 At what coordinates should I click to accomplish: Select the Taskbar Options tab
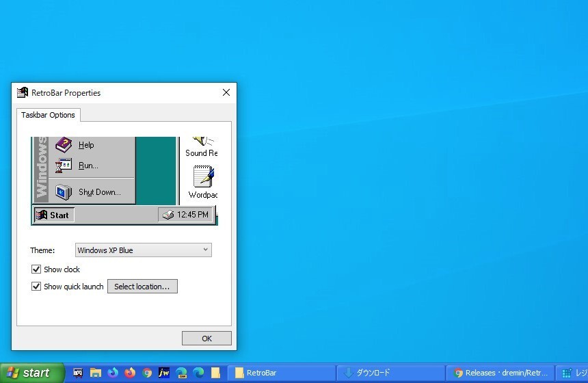[x=48, y=115]
